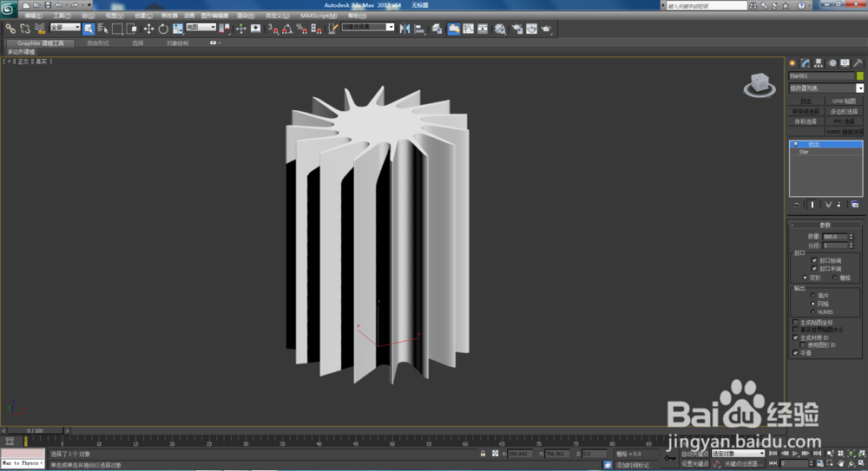Activate the Select and Rotate tool
The image size is (868, 471).
[x=162, y=29]
